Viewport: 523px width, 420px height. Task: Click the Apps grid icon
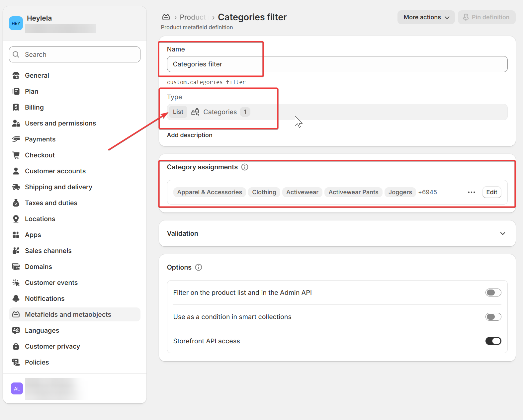[16, 235]
